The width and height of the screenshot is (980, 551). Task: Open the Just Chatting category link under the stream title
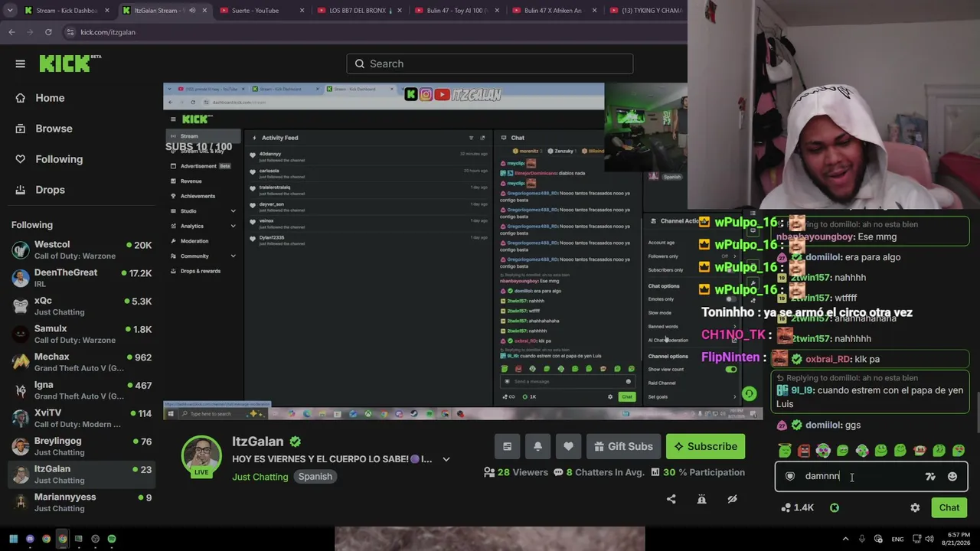(260, 477)
